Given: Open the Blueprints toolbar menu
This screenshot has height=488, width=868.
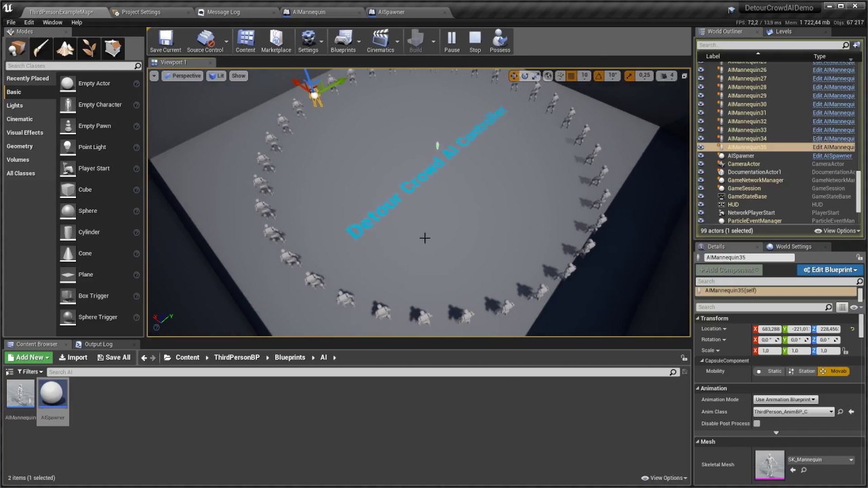Looking at the screenshot, I should (343, 41).
